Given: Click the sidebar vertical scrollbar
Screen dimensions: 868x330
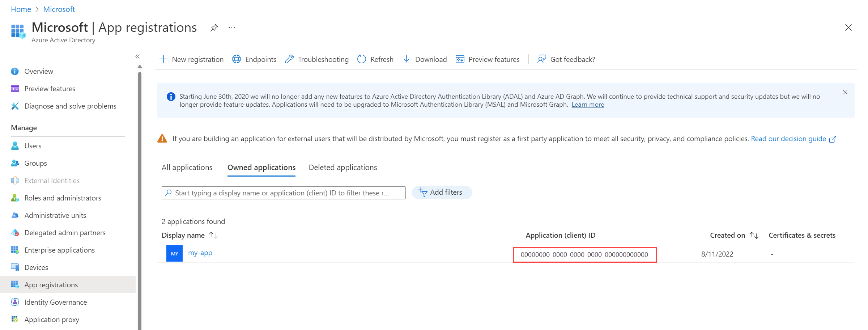Looking at the screenshot, I should pyautogui.click(x=140, y=201).
